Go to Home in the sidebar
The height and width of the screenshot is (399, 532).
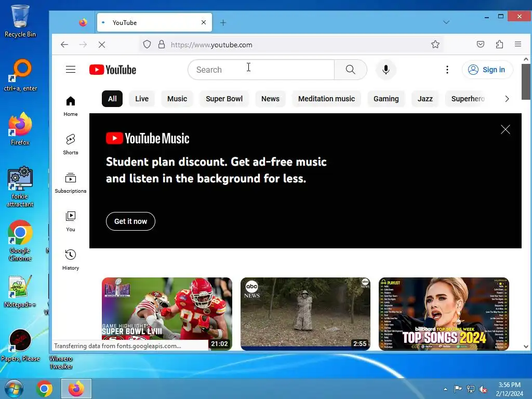(x=71, y=106)
